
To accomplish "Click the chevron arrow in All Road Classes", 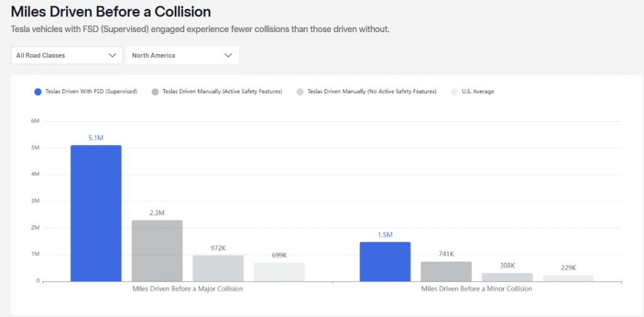I will tap(113, 55).
